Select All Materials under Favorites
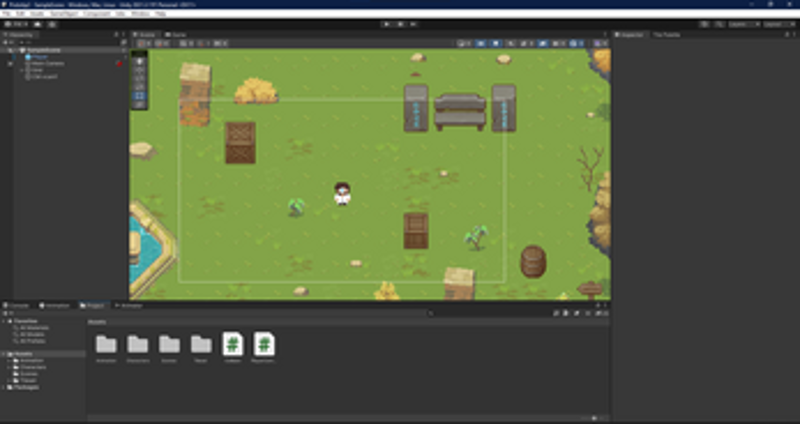The width and height of the screenshot is (800, 424). (35, 328)
